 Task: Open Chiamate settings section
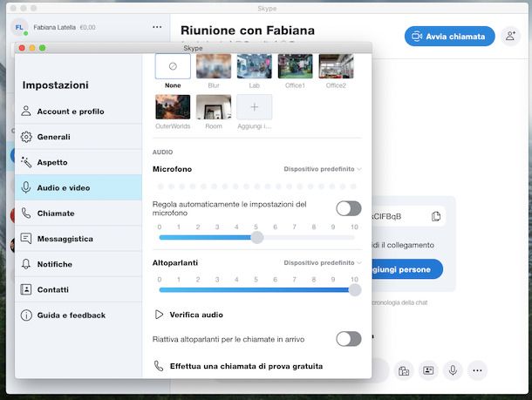click(78, 213)
